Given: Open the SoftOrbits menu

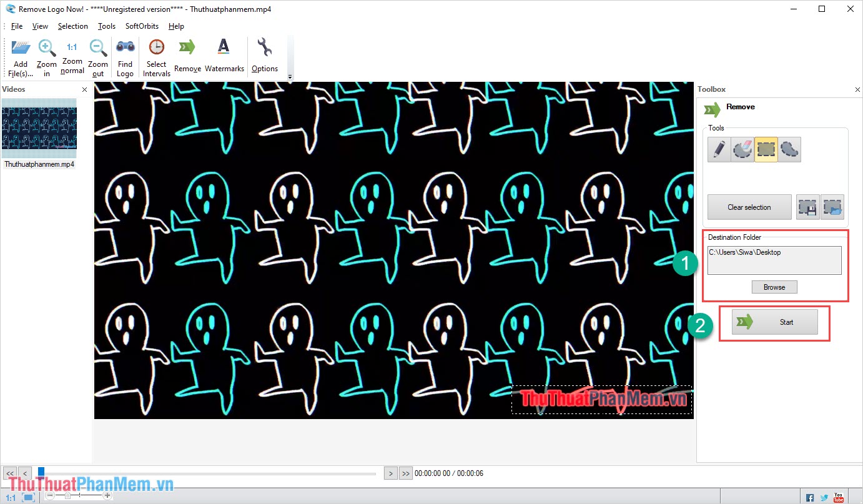Looking at the screenshot, I should click(x=141, y=26).
